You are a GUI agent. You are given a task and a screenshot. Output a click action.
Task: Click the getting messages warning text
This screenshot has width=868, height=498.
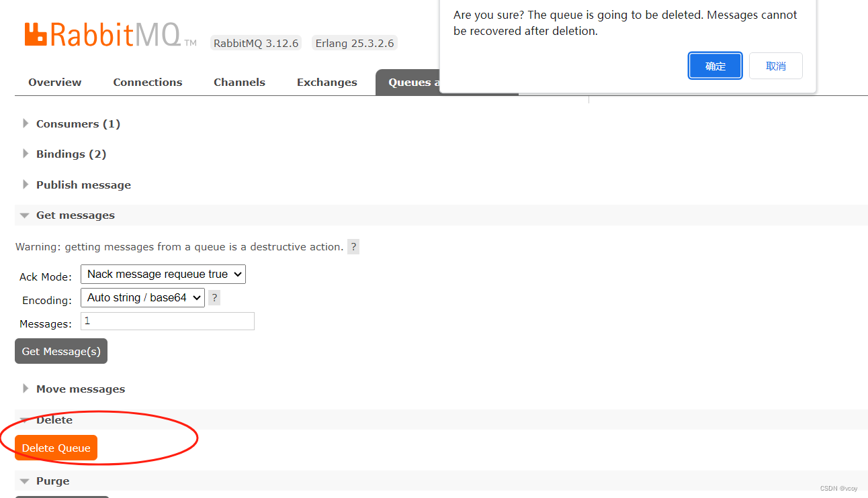coord(179,246)
